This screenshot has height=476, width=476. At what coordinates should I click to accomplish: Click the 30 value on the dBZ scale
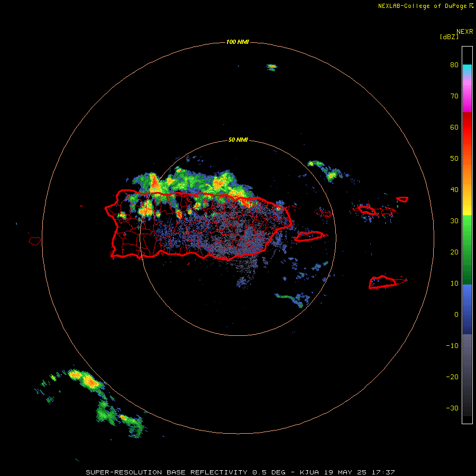coord(454,221)
